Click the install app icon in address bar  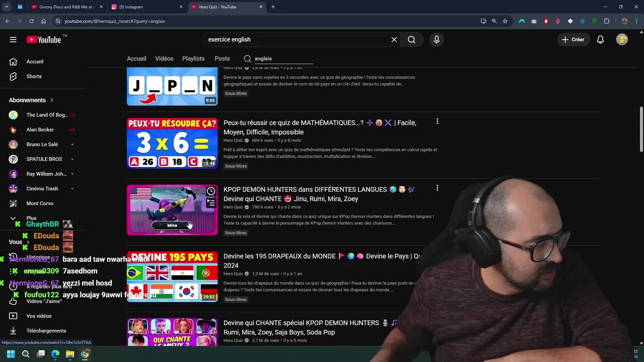point(484,21)
